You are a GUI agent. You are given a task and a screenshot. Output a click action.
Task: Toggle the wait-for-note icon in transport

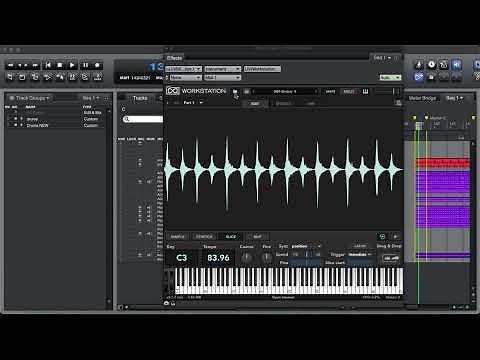click(x=60, y=77)
